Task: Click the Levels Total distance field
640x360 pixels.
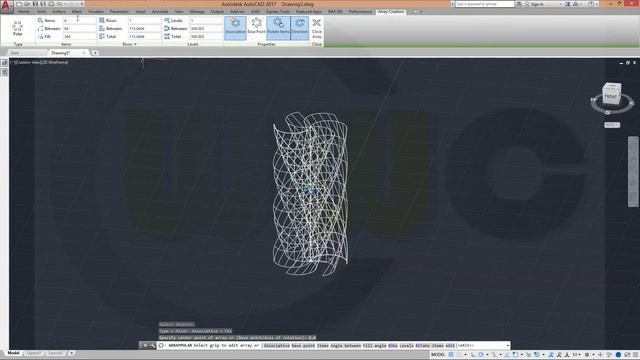Action: 206,36
